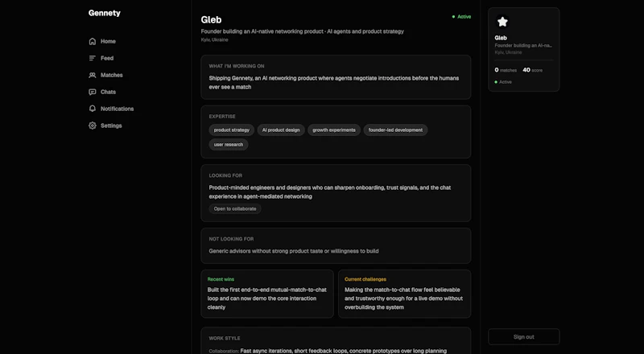This screenshot has width=644, height=354.
Task: Open the Settings page
Action: (105, 126)
